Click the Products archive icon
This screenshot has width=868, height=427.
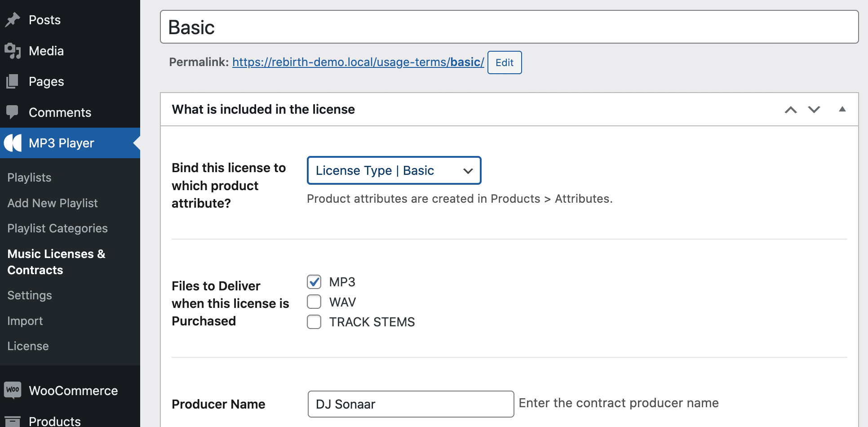tap(13, 421)
